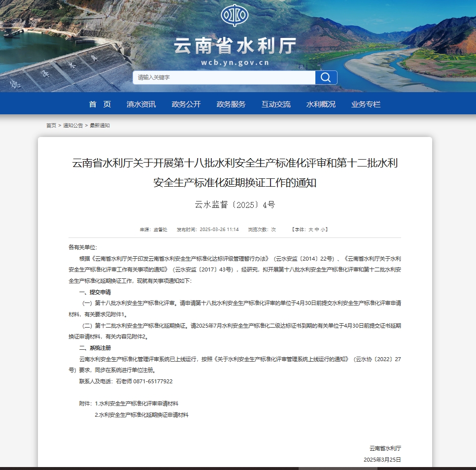Open the 滇水资讯 navigation menu
This screenshot has width=476, height=470.
pyautogui.click(x=141, y=104)
